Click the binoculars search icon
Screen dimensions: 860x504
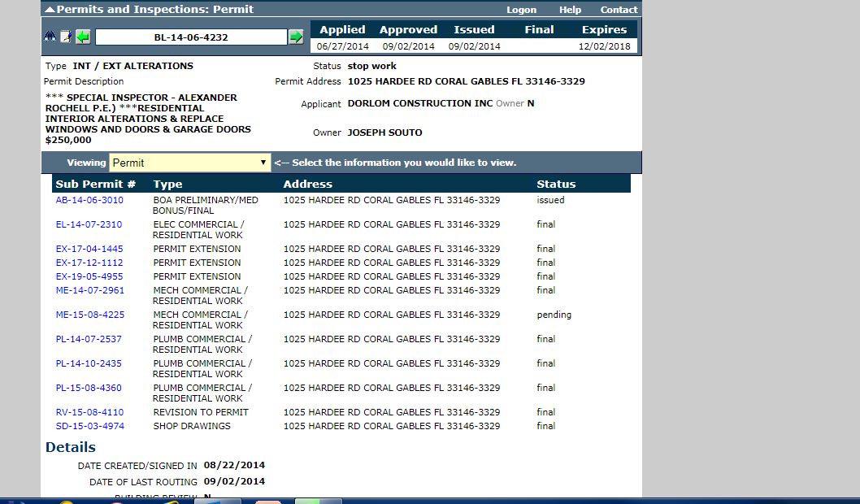tap(50, 37)
